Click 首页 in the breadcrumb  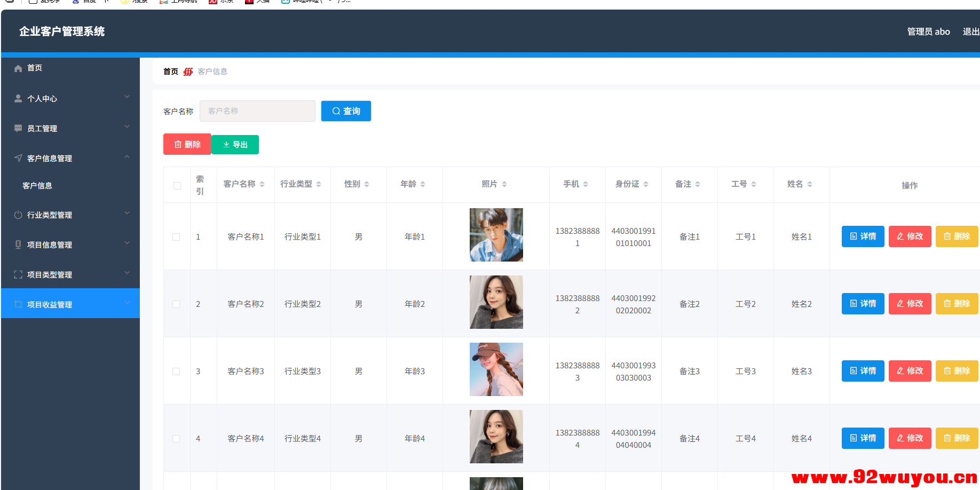pos(170,71)
